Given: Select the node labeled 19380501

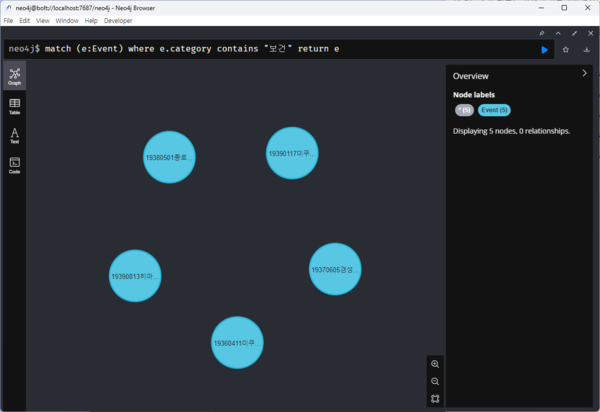Looking at the screenshot, I should click(x=169, y=157).
